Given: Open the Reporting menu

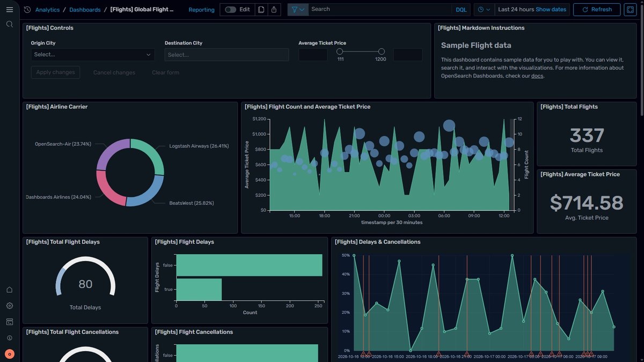Looking at the screenshot, I should (202, 10).
